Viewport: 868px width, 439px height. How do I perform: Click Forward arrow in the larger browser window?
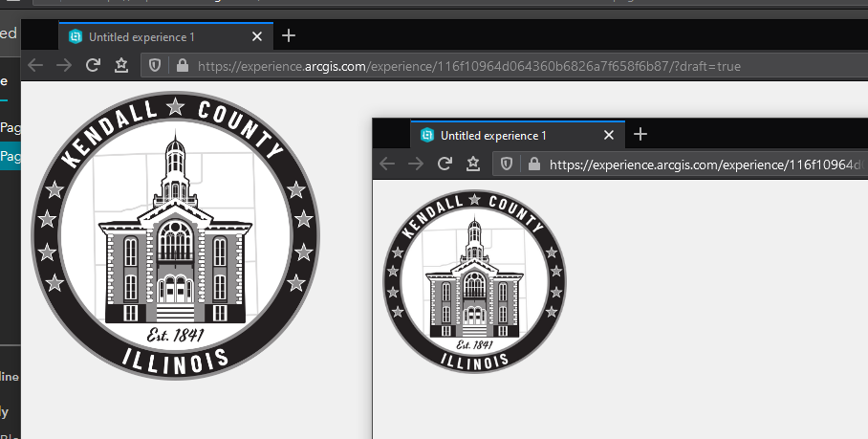(x=64, y=65)
